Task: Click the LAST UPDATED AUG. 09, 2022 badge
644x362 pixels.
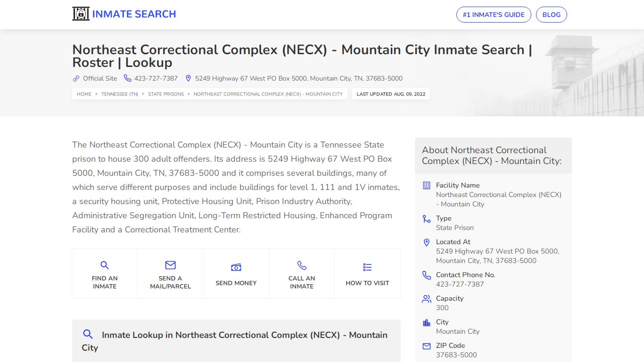Action: click(391, 94)
